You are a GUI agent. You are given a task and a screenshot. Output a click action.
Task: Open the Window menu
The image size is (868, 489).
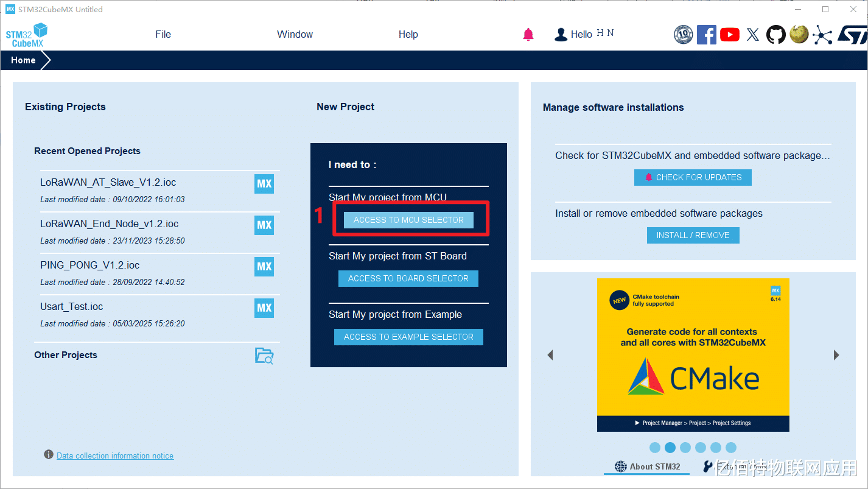tap(295, 35)
